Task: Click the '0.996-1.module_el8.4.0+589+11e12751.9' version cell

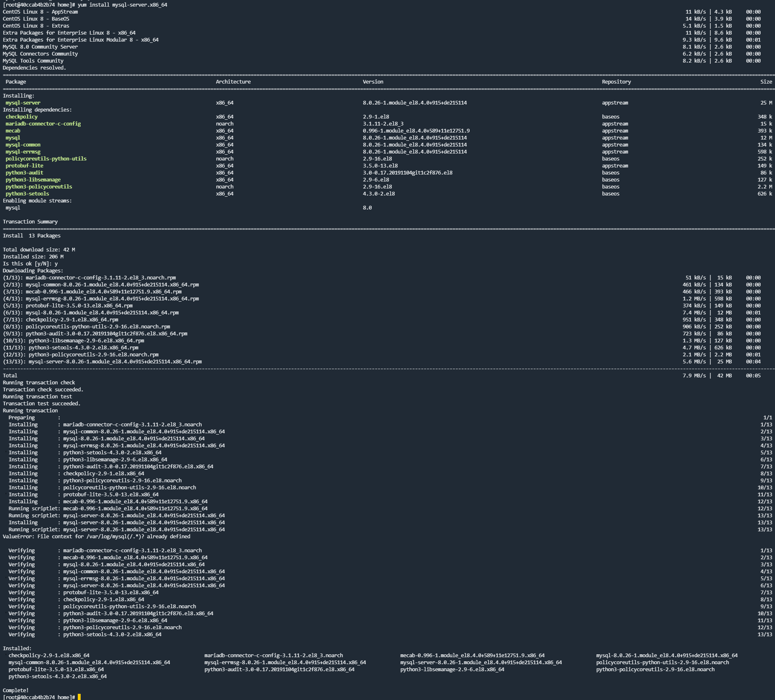Action: click(416, 131)
